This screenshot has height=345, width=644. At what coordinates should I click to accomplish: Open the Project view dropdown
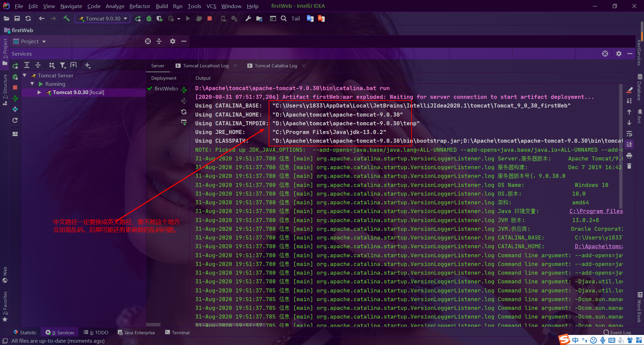[x=30, y=42]
